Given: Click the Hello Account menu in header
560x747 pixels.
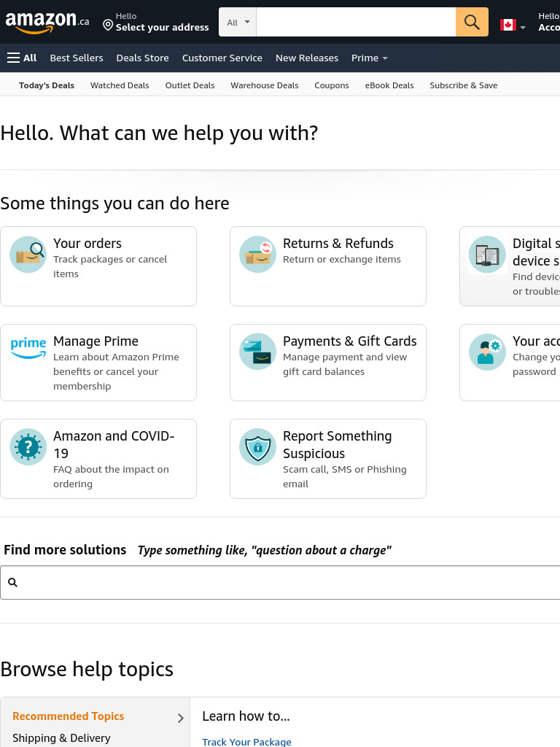Looking at the screenshot, I should coord(549,22).
